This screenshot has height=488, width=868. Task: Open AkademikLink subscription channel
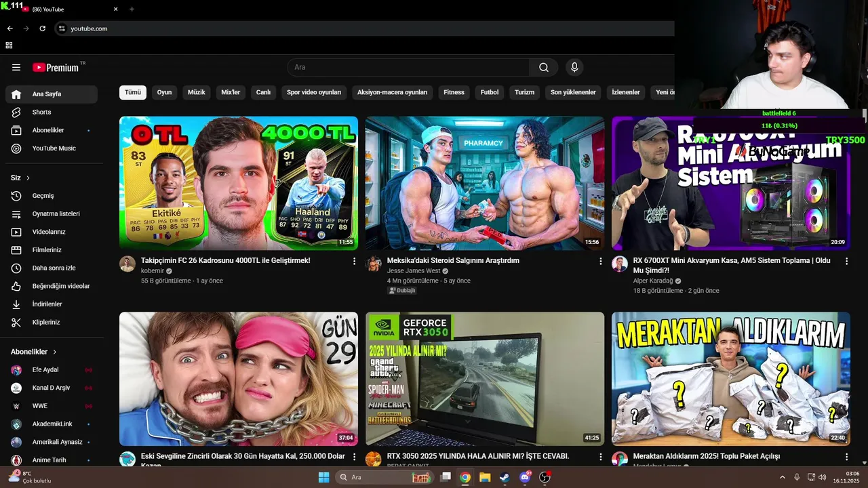(52, 424)
